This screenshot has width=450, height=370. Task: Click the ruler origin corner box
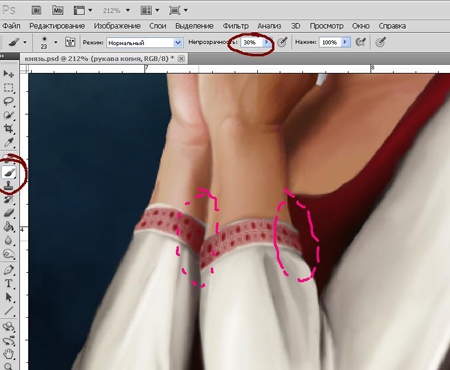tap(24, 69)
